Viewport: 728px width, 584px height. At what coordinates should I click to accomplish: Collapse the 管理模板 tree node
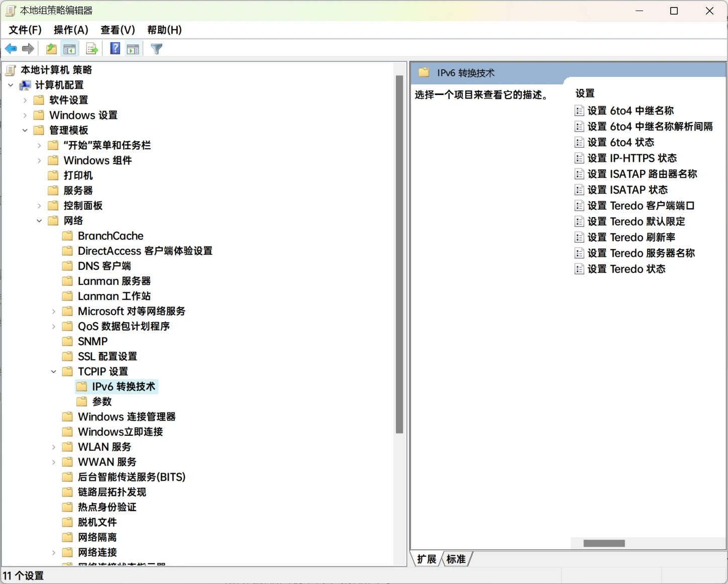tap(25, 130)
